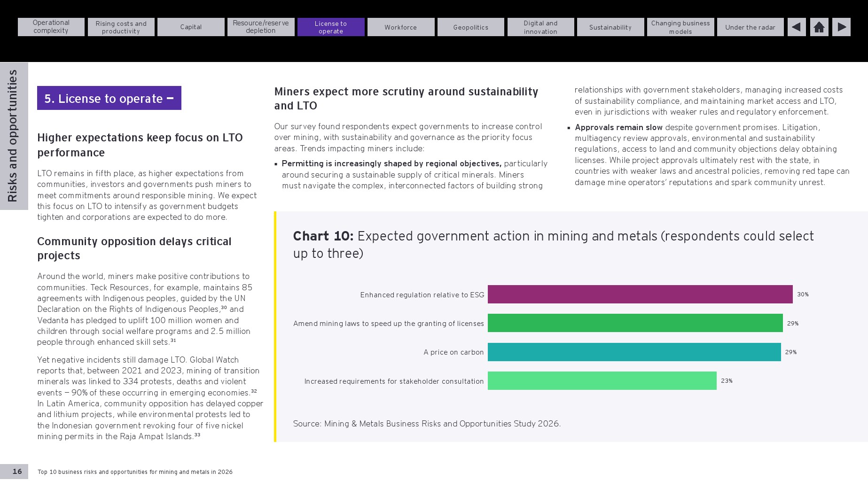Open the Rising costs and productivity tab
Image resolution: width=868 pixels, height=488 pixels.
pyautogui.click(x=121, y=27)
